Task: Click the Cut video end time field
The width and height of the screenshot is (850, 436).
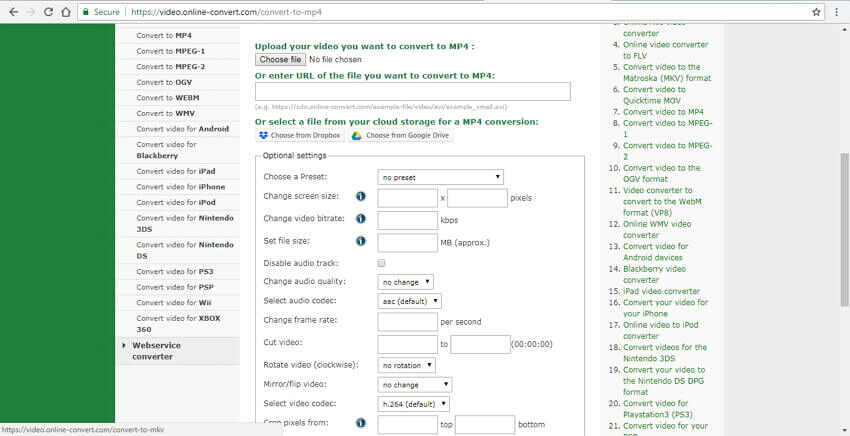Action: click(480, 344)
